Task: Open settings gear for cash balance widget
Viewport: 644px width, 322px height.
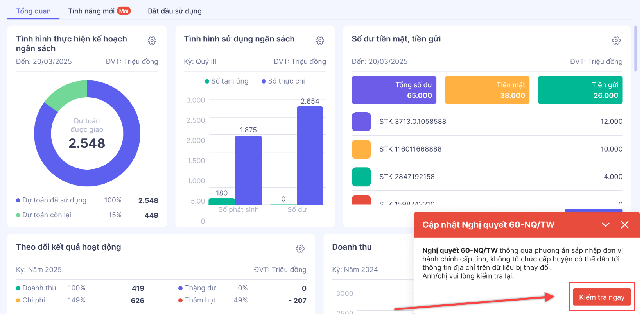Action: click(x=616, y=41)
